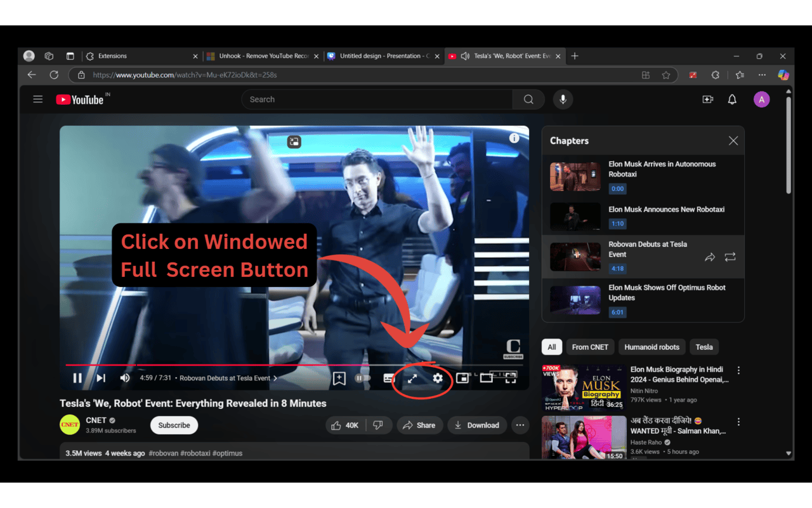
Task: Start voice search with microphone
Action: click(563, 99)
